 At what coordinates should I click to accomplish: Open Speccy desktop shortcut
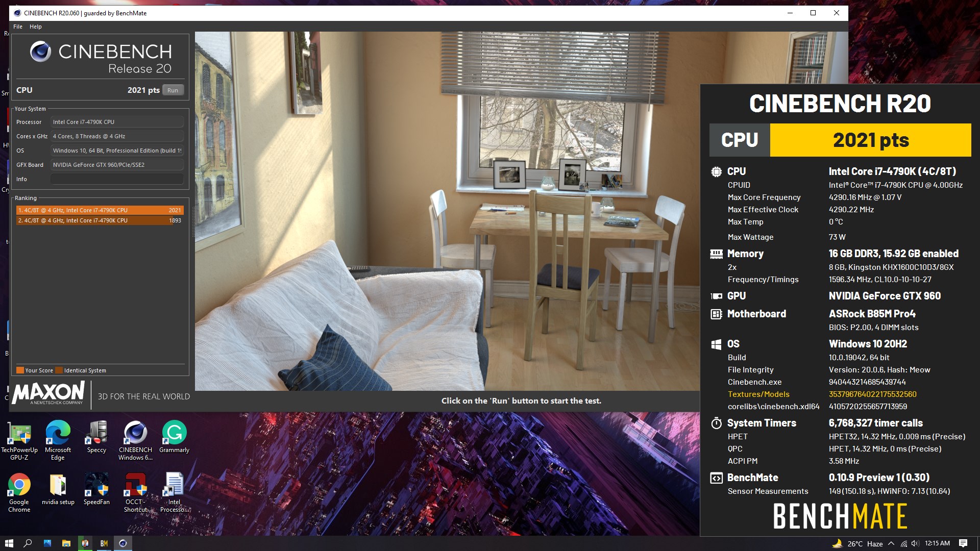[x=96, y=437]
